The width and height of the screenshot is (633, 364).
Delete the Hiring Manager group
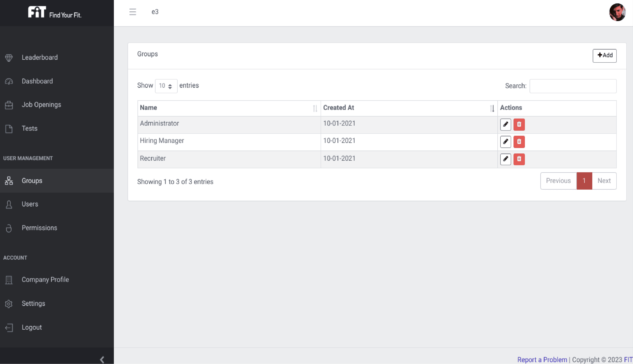pyautogui.click(x=519, y=141)
